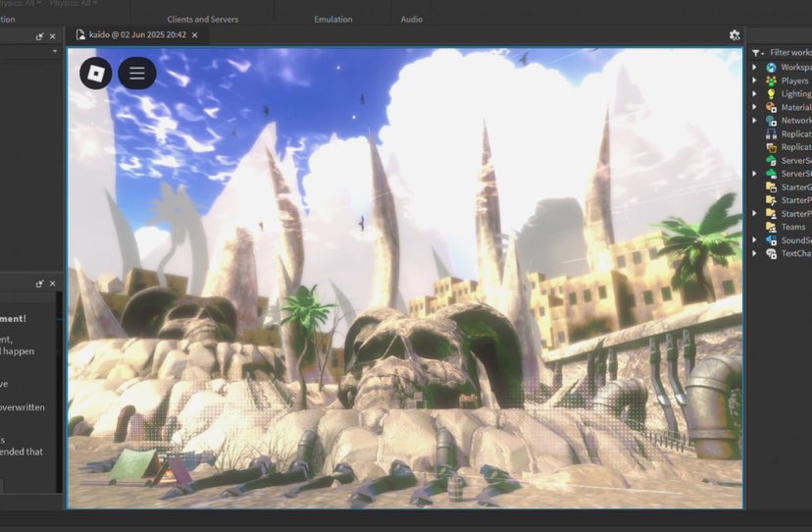Open the Explorer filter options funnel

pos(758,53)
